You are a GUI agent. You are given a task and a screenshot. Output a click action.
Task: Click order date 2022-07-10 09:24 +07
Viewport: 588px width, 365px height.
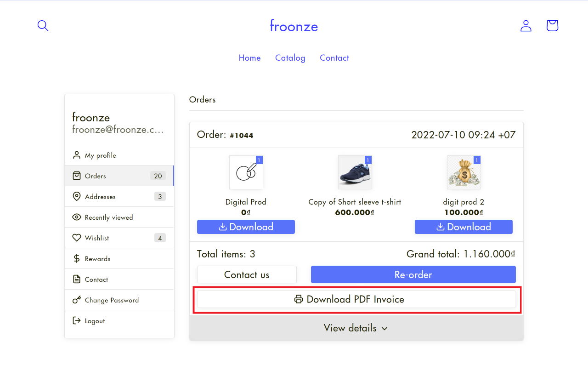pyautogui.click(x=464, y=135)
